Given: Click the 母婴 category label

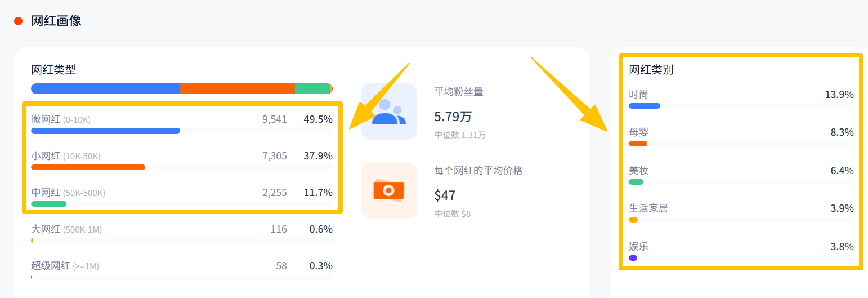Looking at the screenshot, I should [x=638, y=132].
